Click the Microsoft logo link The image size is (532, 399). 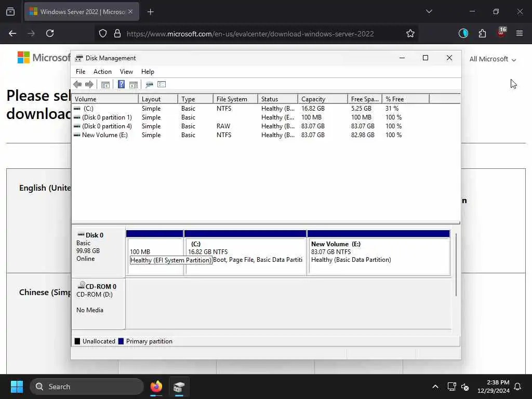click(x=44, y=57)
